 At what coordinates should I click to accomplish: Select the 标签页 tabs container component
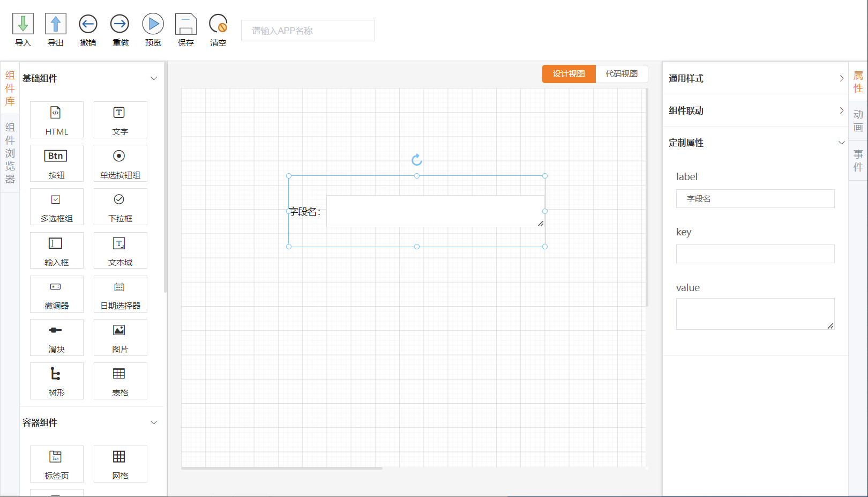click(57, 464)
